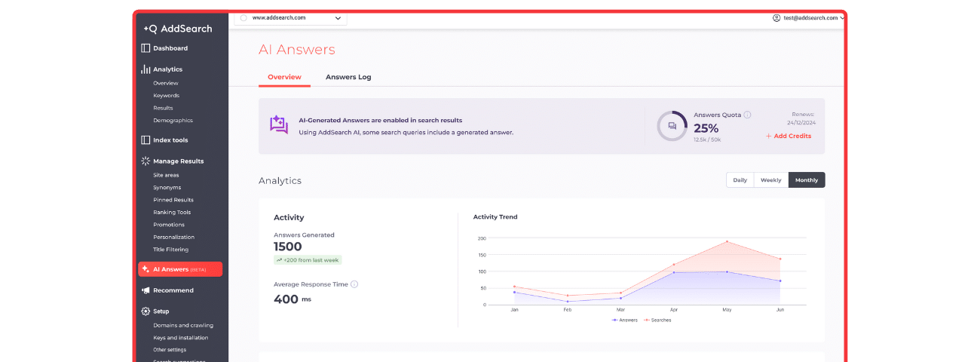Open the Keywords analytics page
Viewport: 980px width, 362px height.
166,96
